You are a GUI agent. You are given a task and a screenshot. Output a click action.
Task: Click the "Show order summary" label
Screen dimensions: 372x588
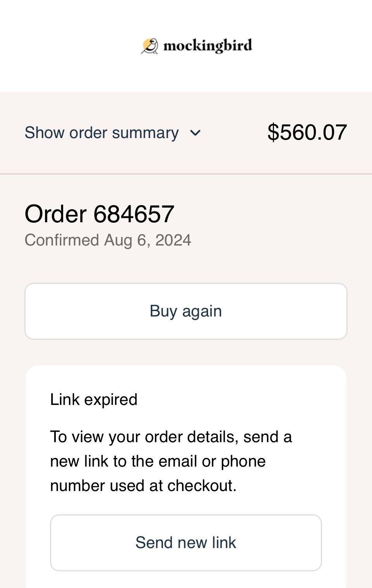(x=102, y=133)
